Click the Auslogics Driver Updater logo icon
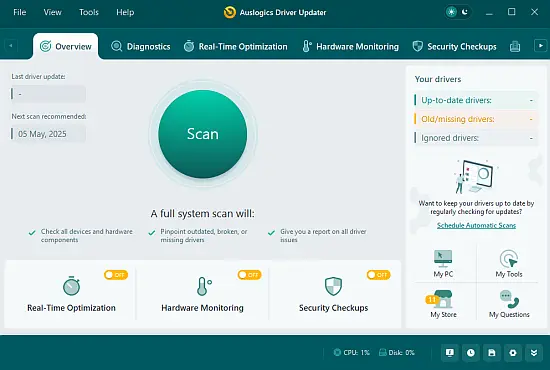 (x=230, y=12)
